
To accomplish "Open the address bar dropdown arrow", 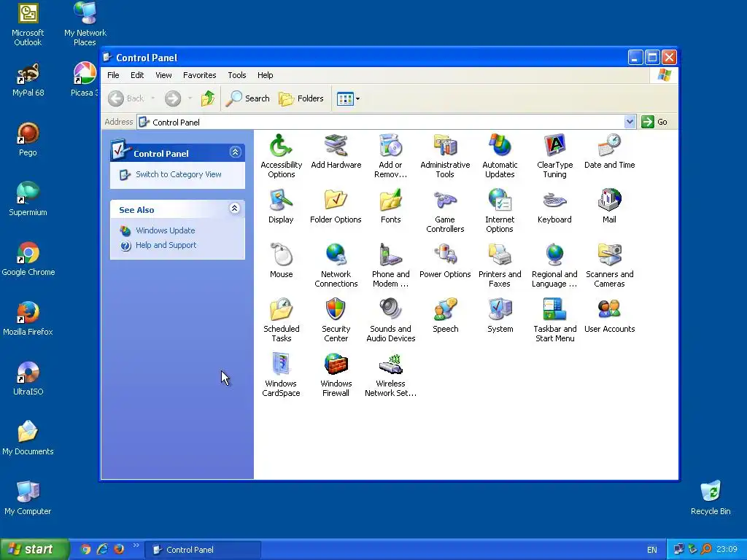I will coord(630,122).
